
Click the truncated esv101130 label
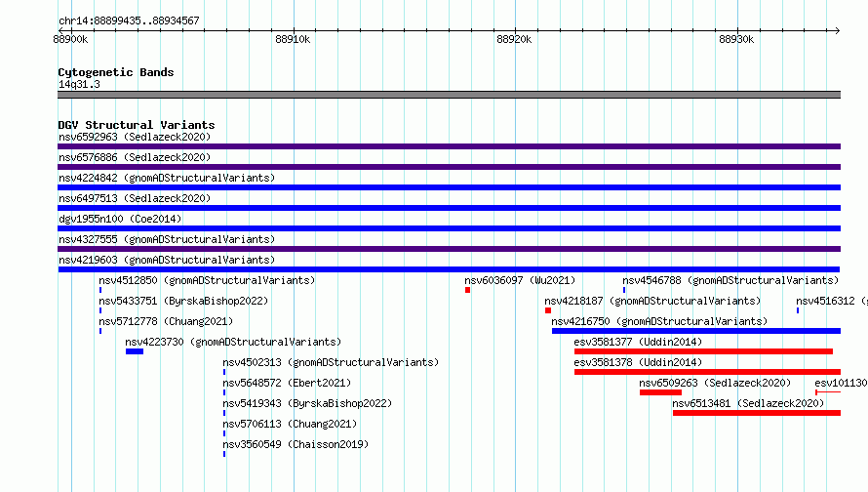pos(841,383)
